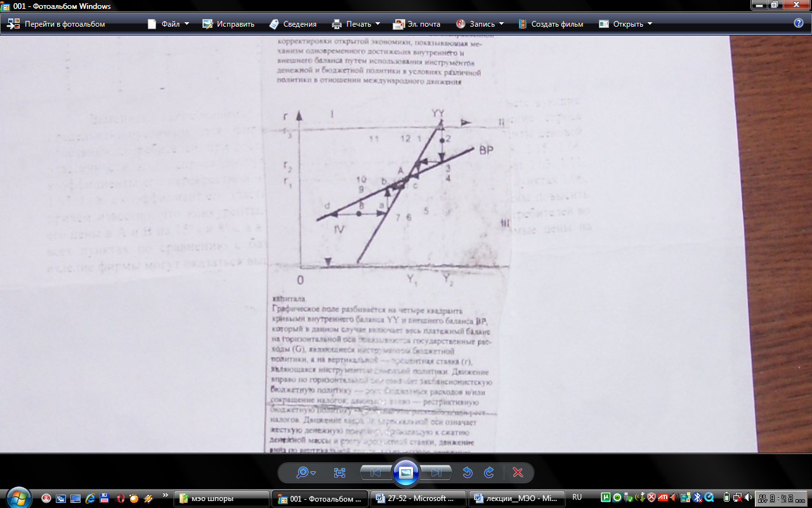Delete the photo with red X
The image size is (812, 508).
click(x=518, y=472)
